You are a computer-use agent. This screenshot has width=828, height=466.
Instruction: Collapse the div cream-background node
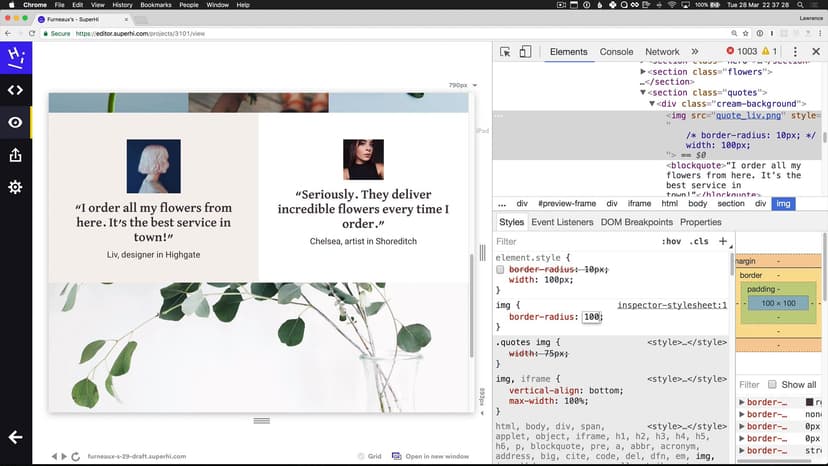[653, 104]
